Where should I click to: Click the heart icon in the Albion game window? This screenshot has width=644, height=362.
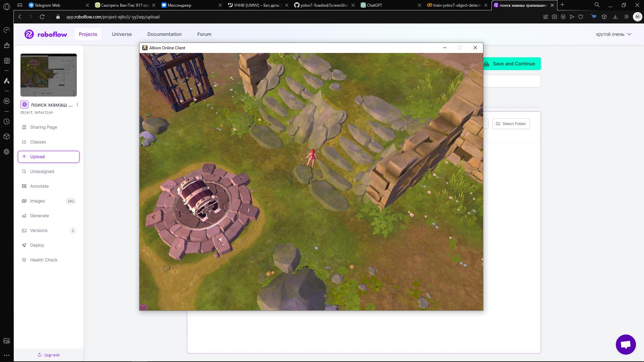coord(143,307)
